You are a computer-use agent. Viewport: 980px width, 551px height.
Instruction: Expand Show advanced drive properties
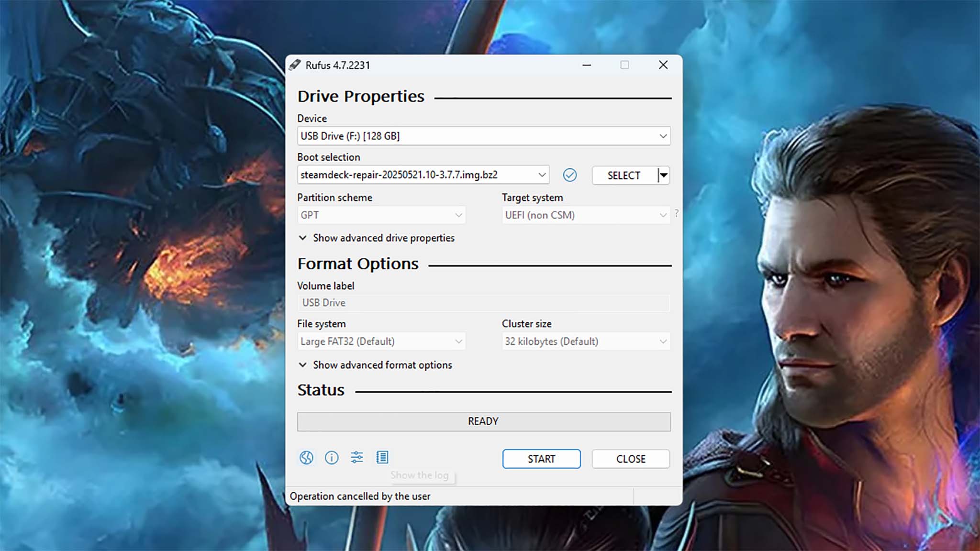[377, 238]
